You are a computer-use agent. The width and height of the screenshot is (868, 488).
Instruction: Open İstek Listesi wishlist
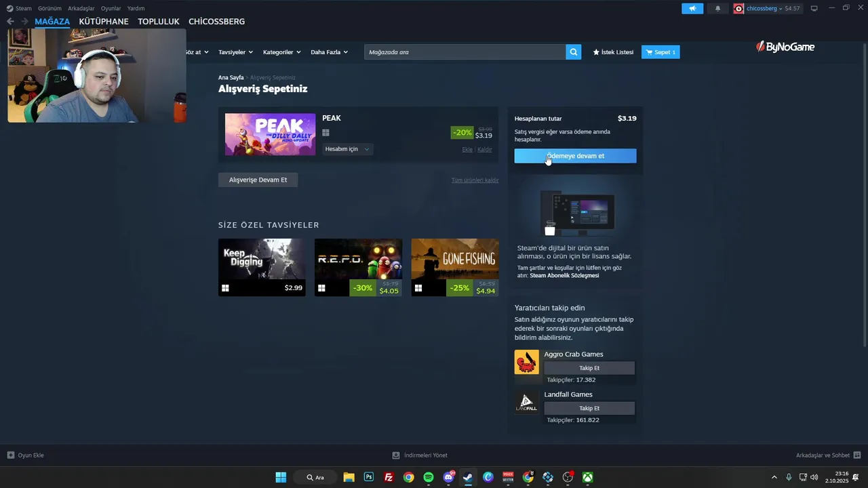tap(613, 52)
